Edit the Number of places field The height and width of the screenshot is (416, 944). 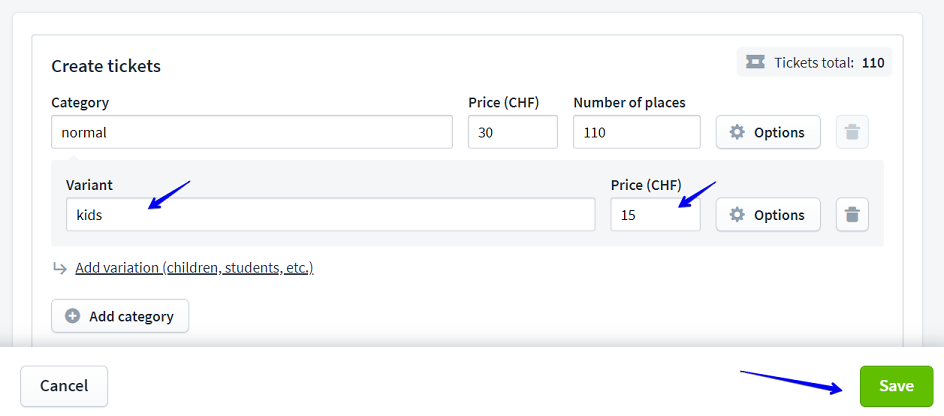tap(636, 132)
